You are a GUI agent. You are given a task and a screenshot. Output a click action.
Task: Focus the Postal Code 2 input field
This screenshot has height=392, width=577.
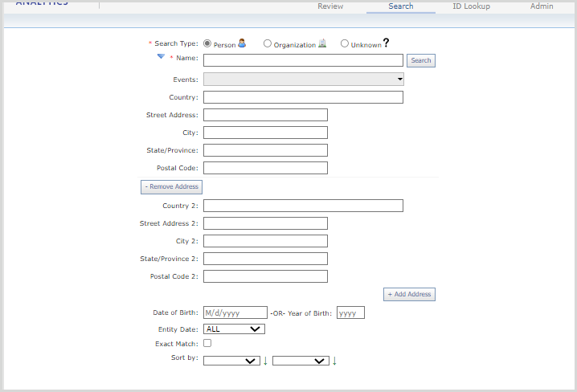[x=265, y=276]
